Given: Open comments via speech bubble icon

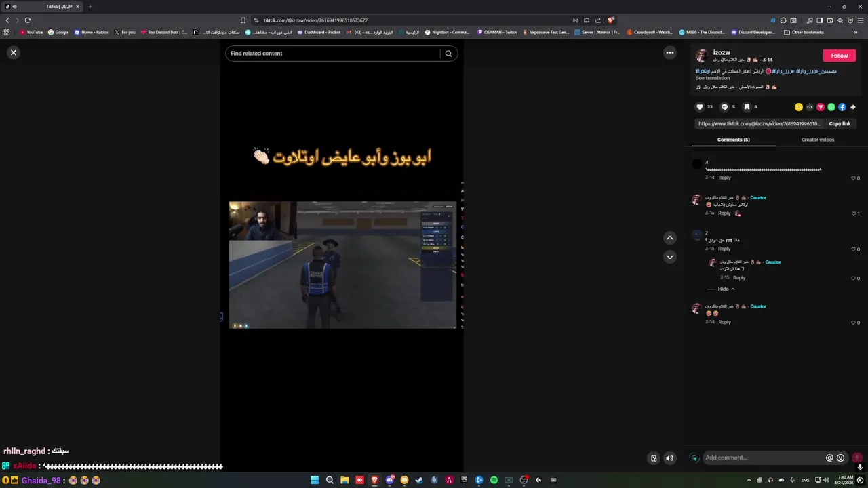Looking at the screenshot, I should click(x=724, y=107).
